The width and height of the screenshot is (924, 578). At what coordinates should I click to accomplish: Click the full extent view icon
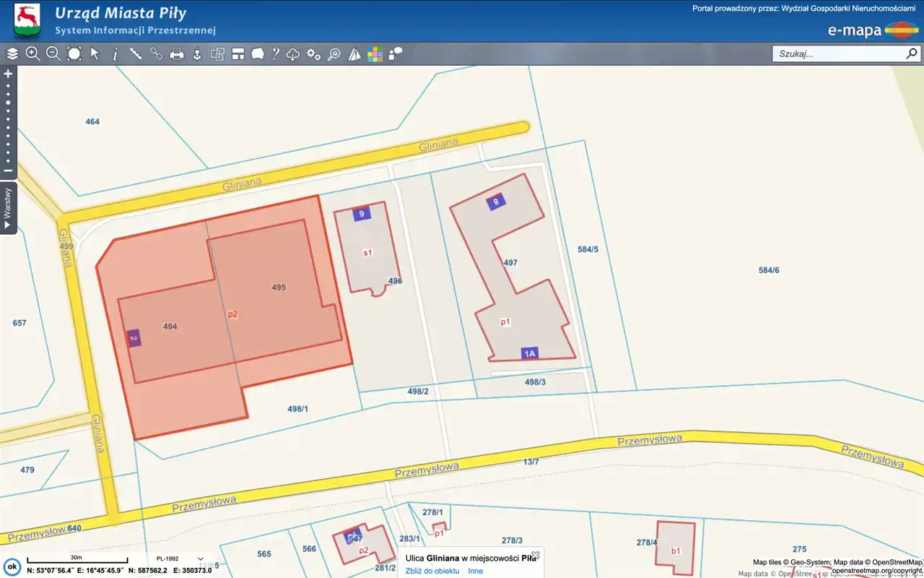[74, 54]
